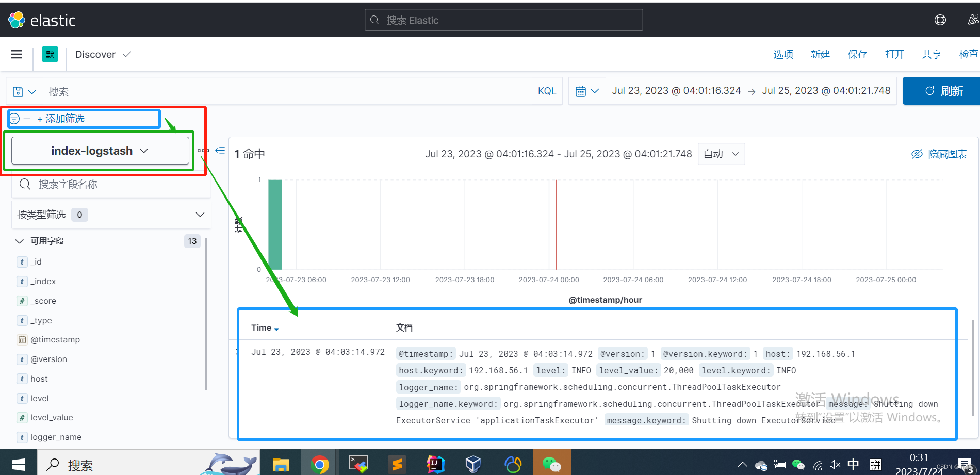
Task: Select the level field
Action: tap(39, 398)
